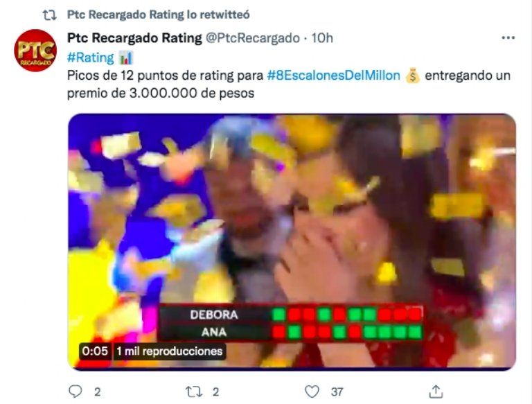The width and height of the screenshot is (532, 404).
Task: Click the tweet text about 3.000.000 pesos
Action: [161, 93]
